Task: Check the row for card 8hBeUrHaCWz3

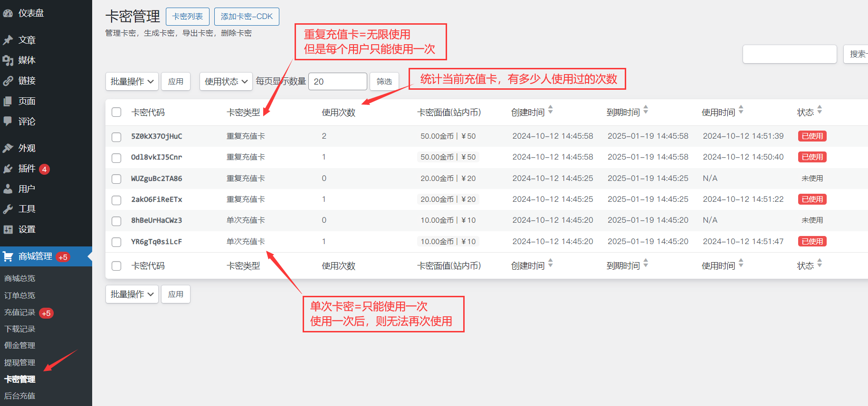Action: pos(116,221)
